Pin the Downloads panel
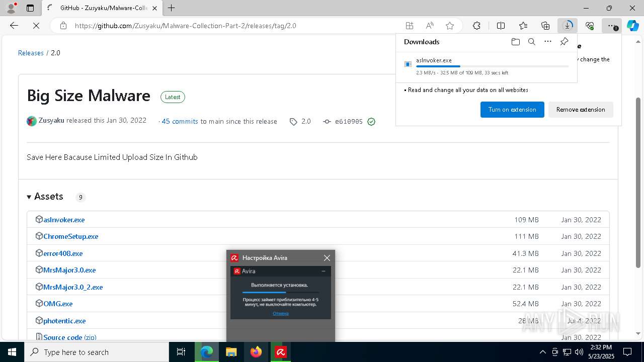The width and height of the screenshot is (644, 362). pos(564,42)
